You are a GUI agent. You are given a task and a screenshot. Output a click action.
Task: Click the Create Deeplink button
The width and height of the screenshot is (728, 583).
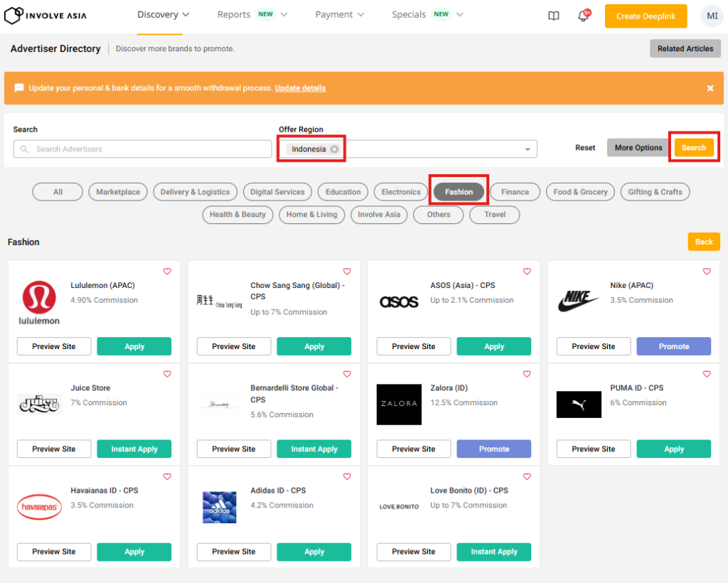click(646, 16)
